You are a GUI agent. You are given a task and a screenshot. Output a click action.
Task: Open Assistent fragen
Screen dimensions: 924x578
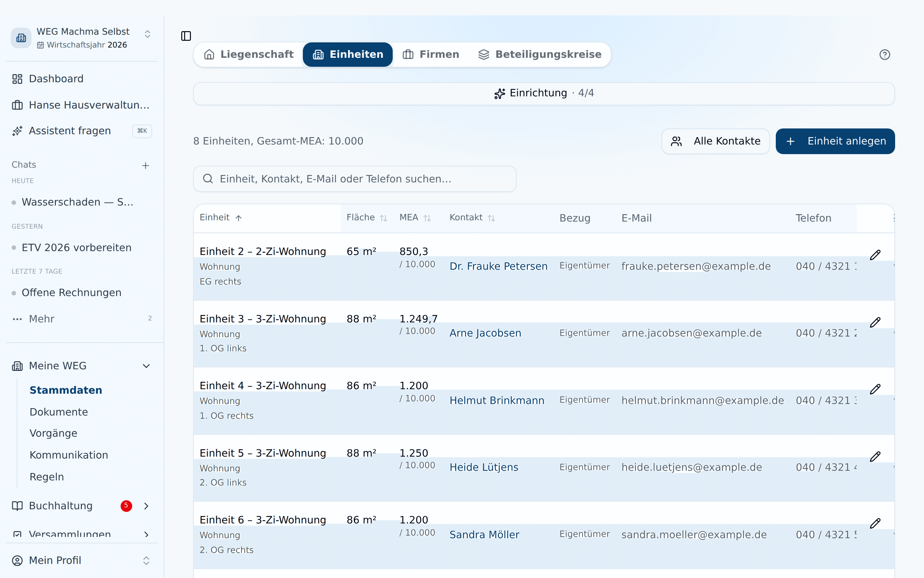[x=82, y=131]
